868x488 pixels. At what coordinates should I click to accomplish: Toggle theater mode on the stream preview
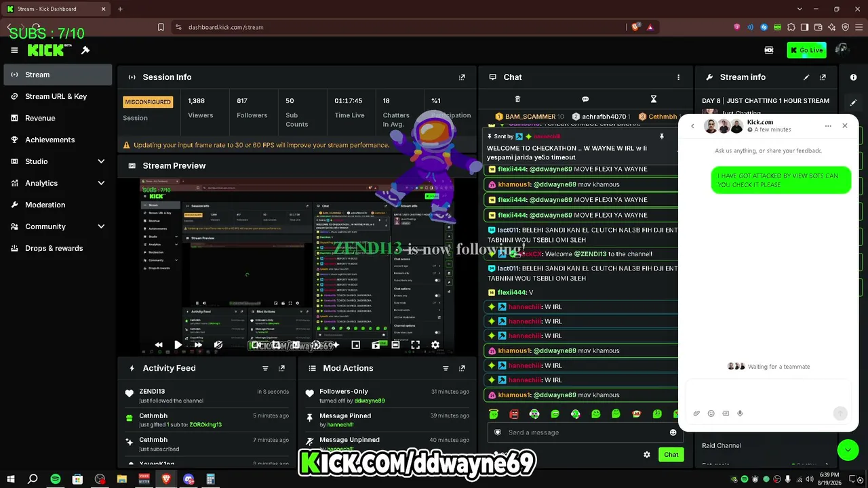click(395, 345)
